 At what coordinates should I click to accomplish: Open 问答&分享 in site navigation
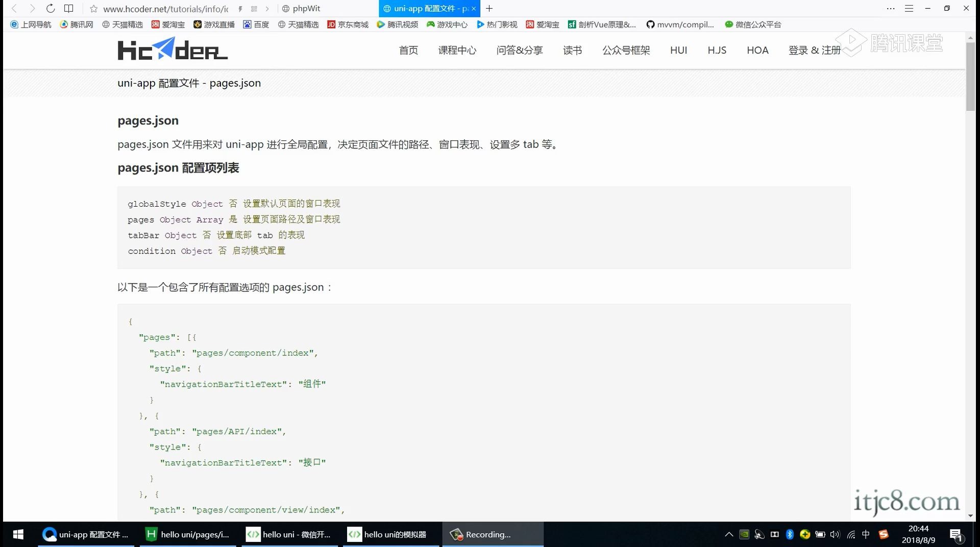[x=520, y=50]
